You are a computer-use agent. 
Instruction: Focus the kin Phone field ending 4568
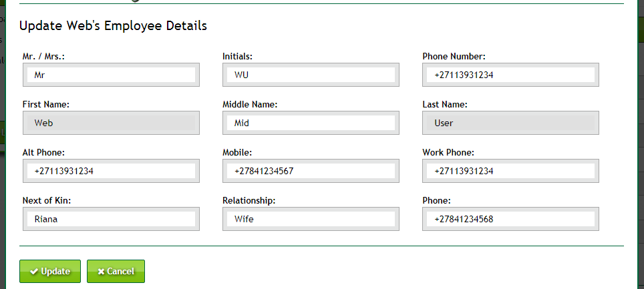coord(510,219)
